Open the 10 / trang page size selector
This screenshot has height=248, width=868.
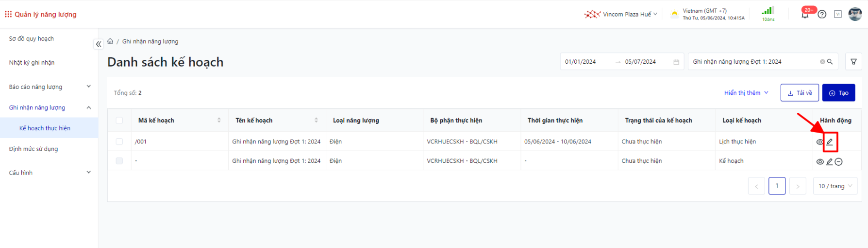(835, 186)
